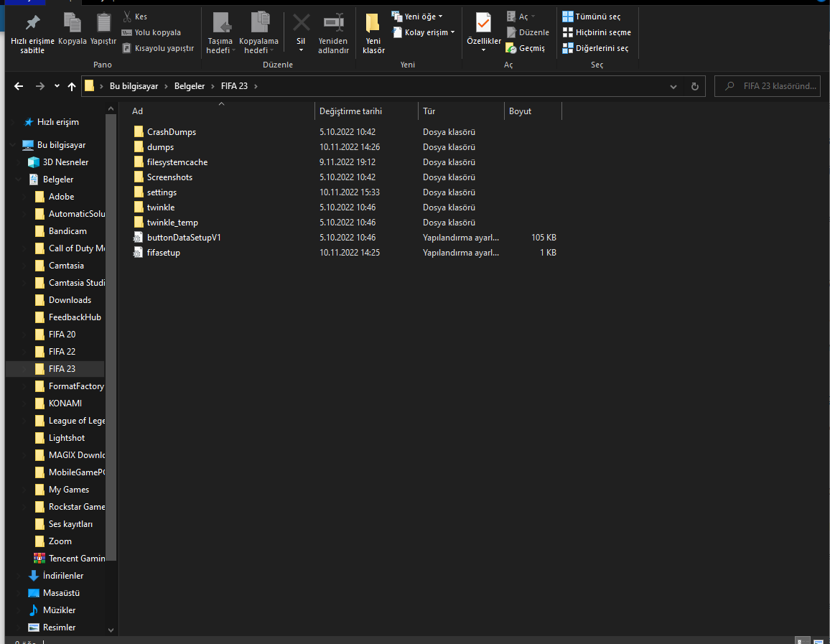Viewport: 830px width, 644px height.
Task: Sort by the Tür column header
Action: pos(461,111)
